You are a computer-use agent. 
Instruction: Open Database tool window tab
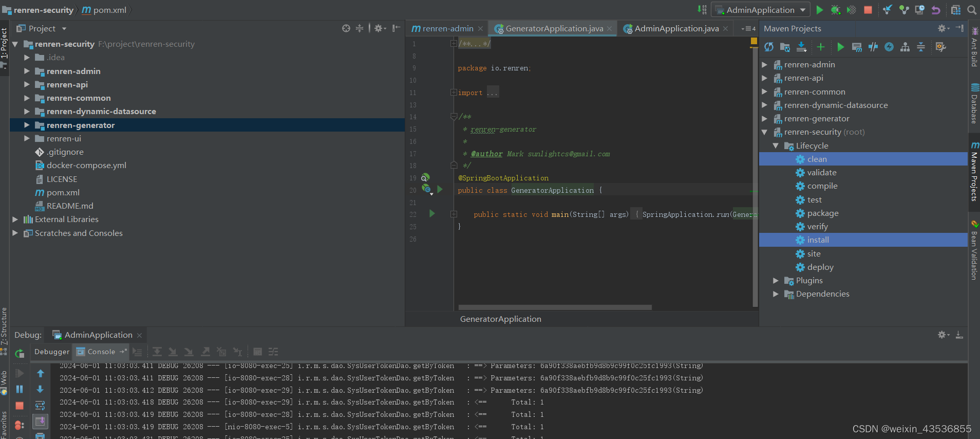(974, 103)
